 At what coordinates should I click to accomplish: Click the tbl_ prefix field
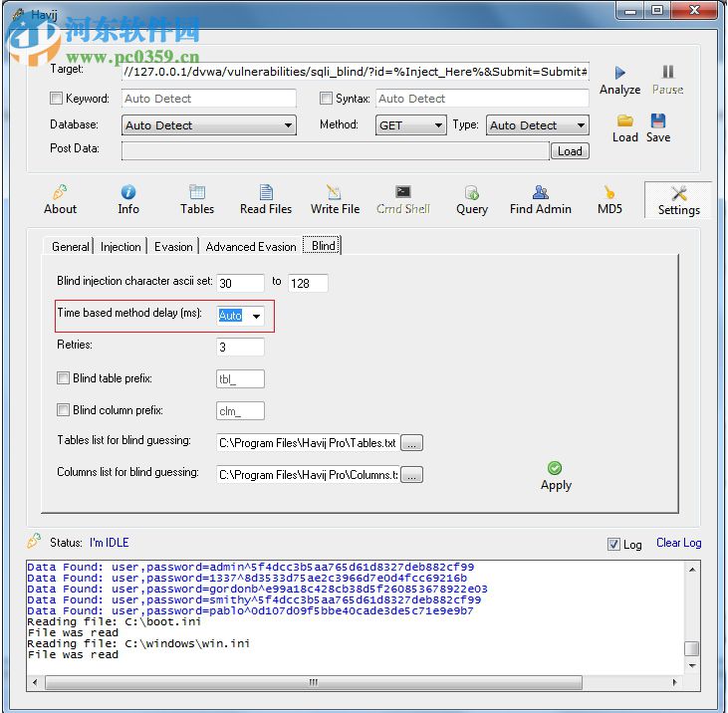coord(240,378)
